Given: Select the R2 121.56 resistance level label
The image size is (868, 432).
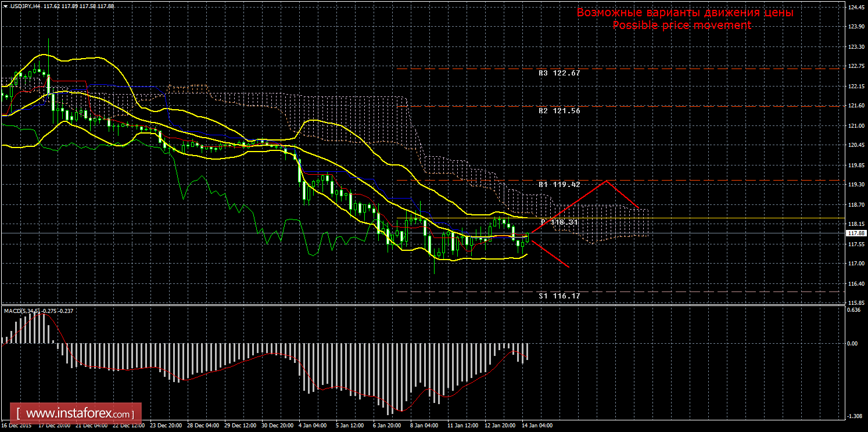Looking at the screenshot, I should [x=559, y=110].
